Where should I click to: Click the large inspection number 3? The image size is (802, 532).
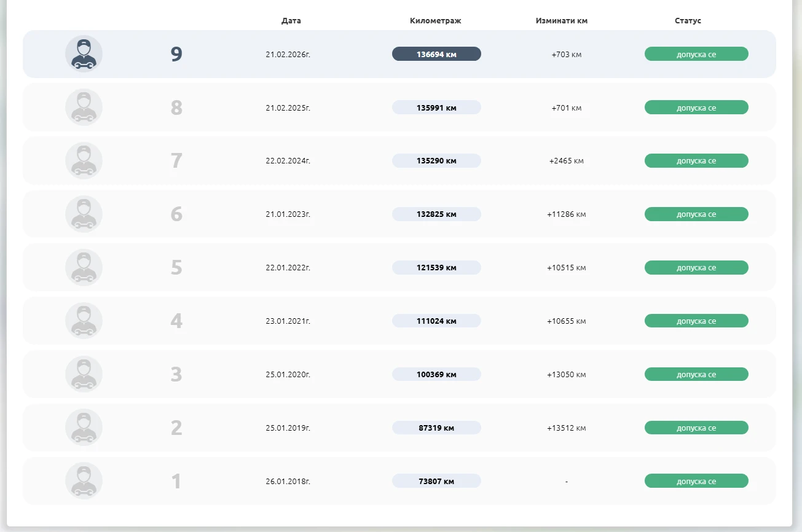[176, 374]
